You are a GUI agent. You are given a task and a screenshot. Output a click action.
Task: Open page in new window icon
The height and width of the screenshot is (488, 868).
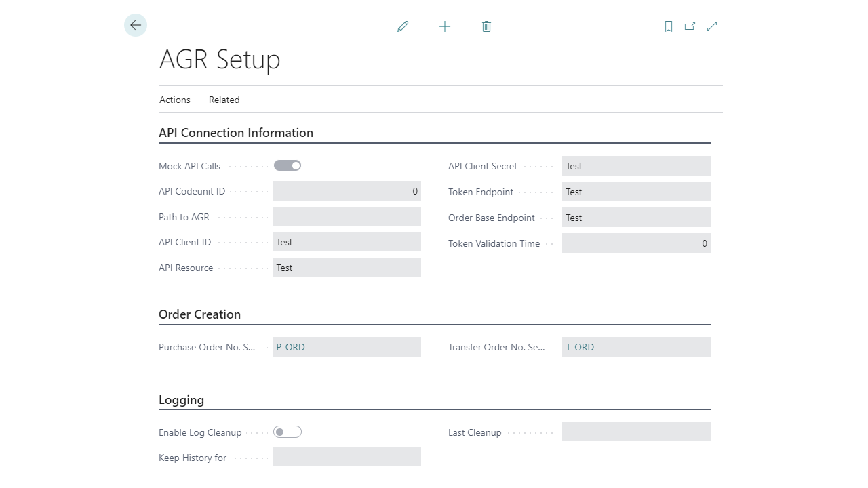(x=690, y=26)
